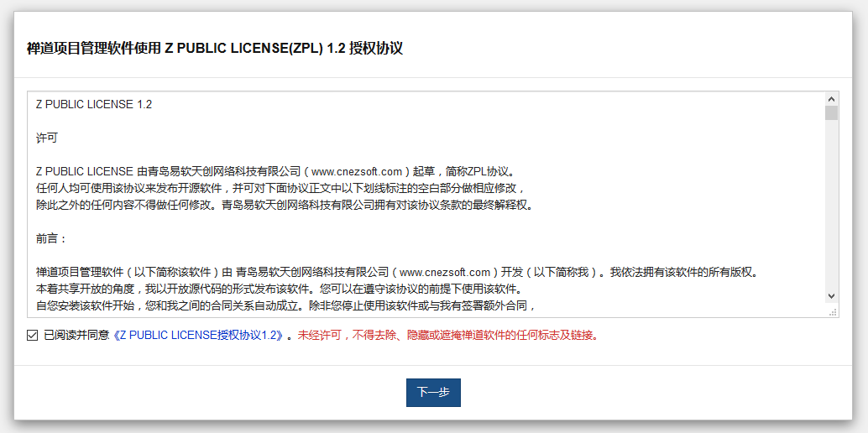Click the 下一步 button
The width and height of the screenshot is (868, 433).
coord(433,393)
